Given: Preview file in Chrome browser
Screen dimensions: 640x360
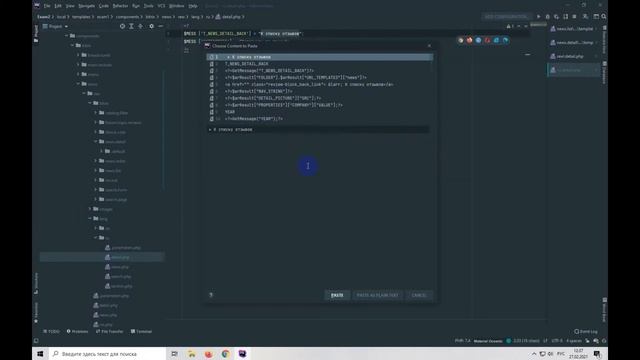Looking at the screenshot, I should pos(461,40).
